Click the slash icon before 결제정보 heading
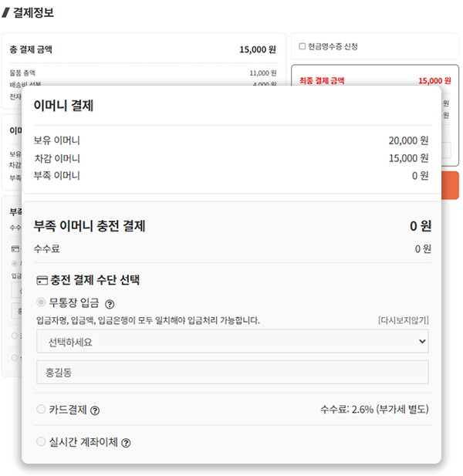Image resolution: width=463 pixels, height=476 pixels. pos(6,13)
